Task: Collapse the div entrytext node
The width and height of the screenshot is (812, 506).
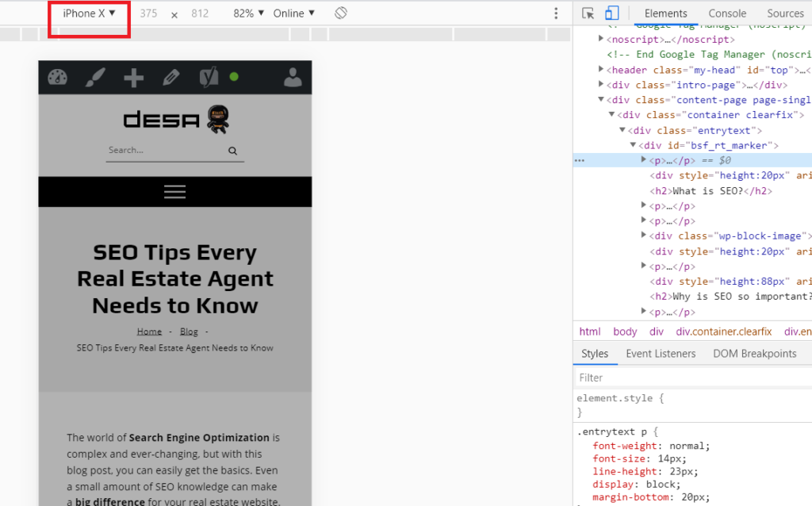Action: pyautogui.click(x=622, y=129)
